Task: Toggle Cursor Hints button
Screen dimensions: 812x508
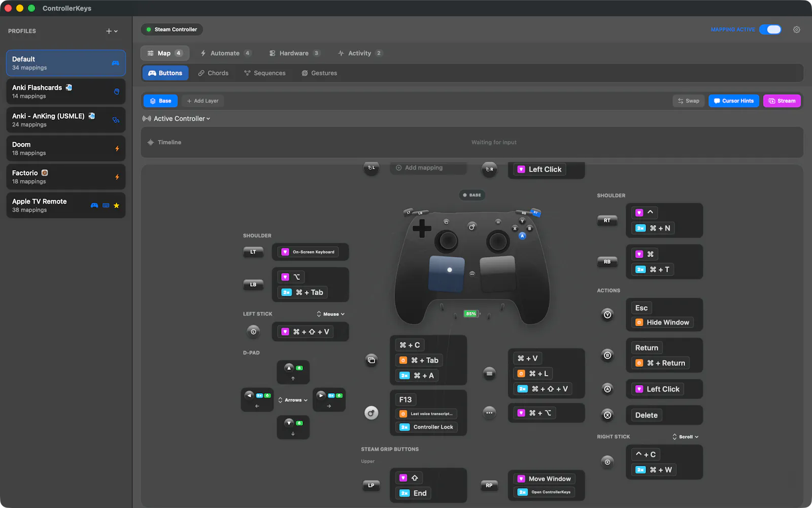Action: [x=734, y=101]
